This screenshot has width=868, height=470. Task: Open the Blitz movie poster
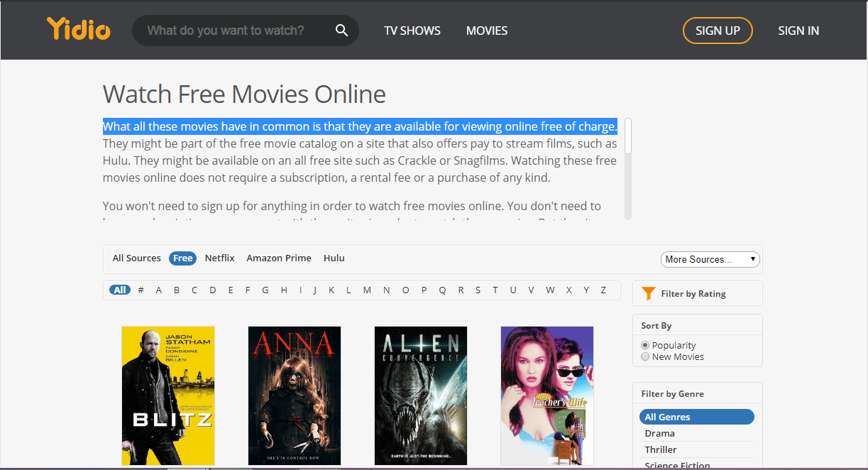tap(167, 395)
